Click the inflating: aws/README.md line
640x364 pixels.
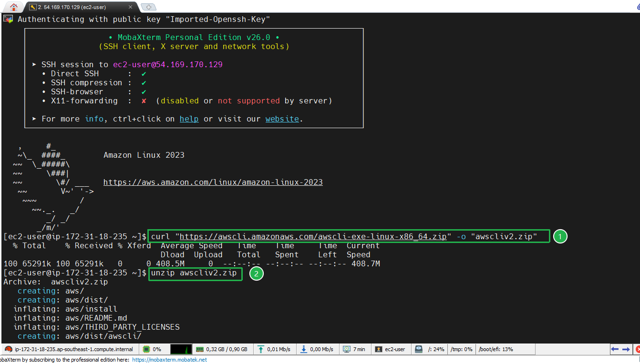tap(70, 318)
